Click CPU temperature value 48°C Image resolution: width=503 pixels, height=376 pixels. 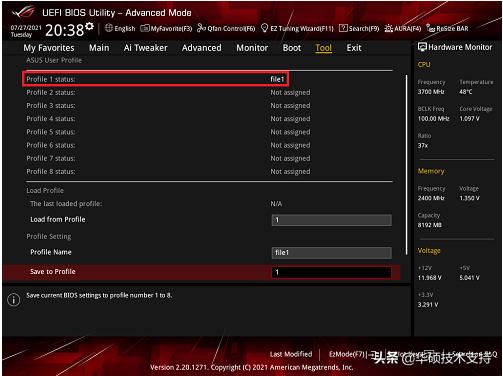point(466,92)
